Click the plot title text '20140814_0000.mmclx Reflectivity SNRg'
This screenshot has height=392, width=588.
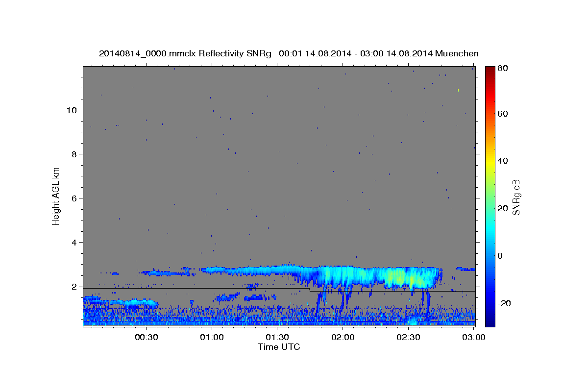click(x=185, y=53)
